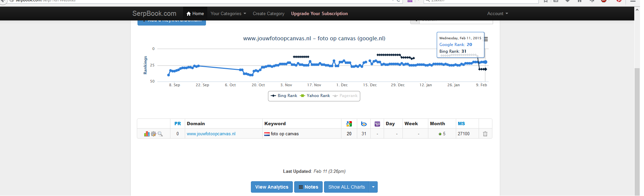
Task: Click the magnifier icon in keyword row
Action: (160, 134)
